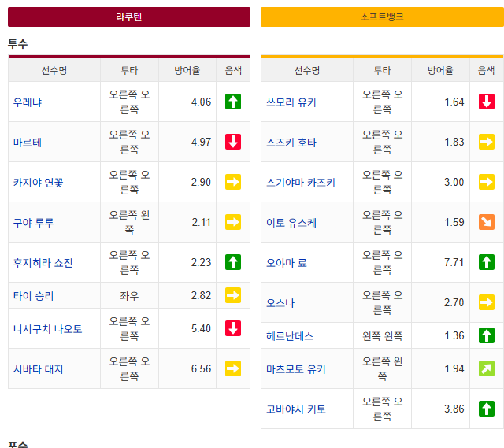Click the yellow right arrow in 카지야 연꽃 row
504x448 pixels.
[233, 182]
